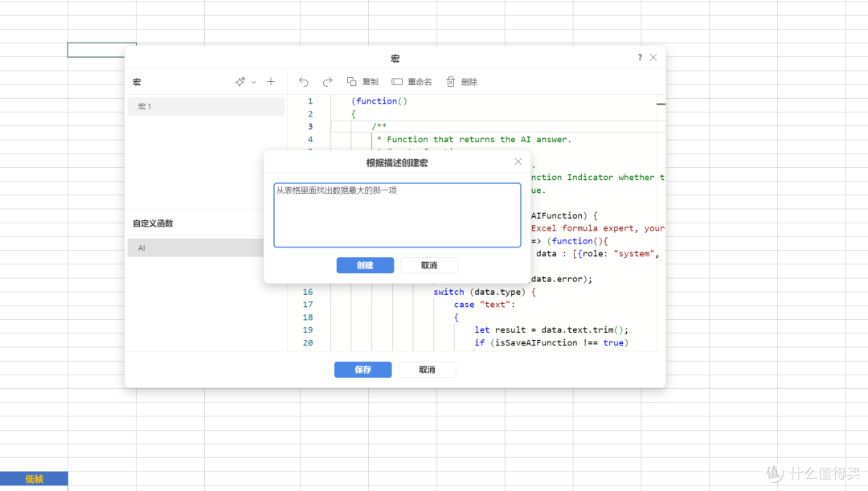Click 取消 at the bottom of the macro window
The image size is (868, 491).
click(x=427, y=370)
